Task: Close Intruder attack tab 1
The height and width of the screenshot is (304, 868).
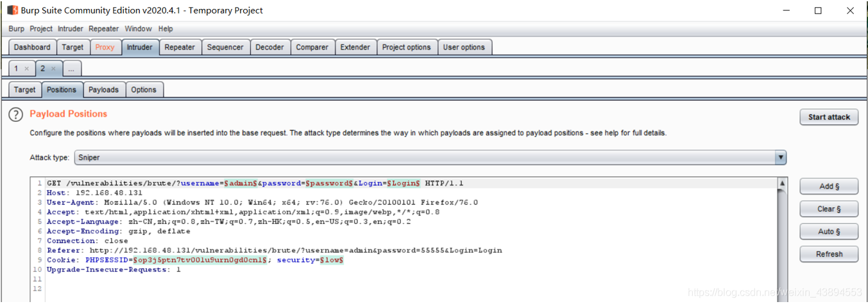Action: click(26, 69)
